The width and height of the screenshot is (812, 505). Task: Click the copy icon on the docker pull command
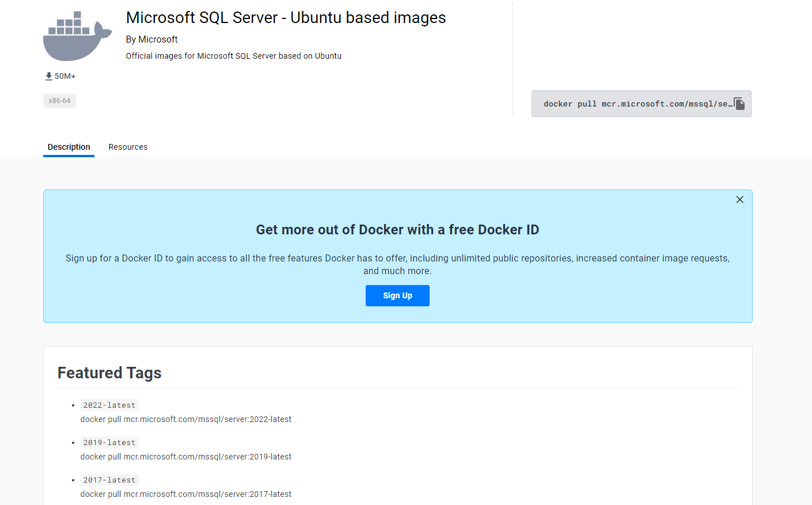tap(739, 104)
